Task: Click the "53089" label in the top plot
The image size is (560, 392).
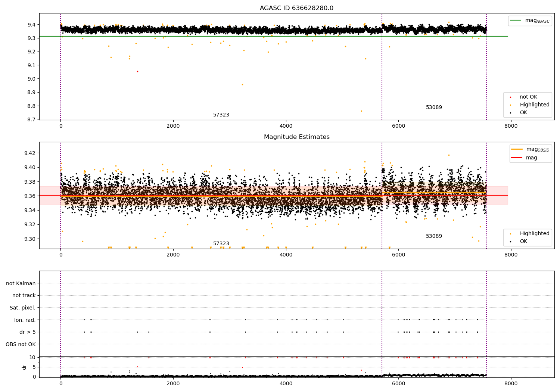Action: coord(434,108)
